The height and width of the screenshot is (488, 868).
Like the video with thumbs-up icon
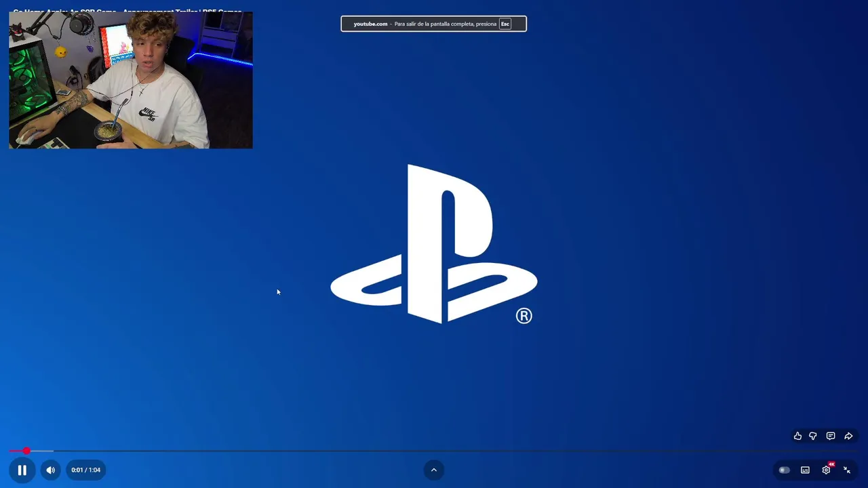pyautogui.click(x=797, y=436)
